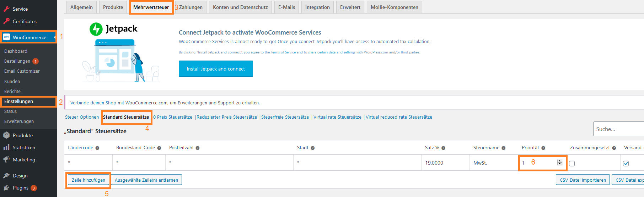Click the Service wrench icon in sidebar
644x197 pixels.
tap(6, 9)
